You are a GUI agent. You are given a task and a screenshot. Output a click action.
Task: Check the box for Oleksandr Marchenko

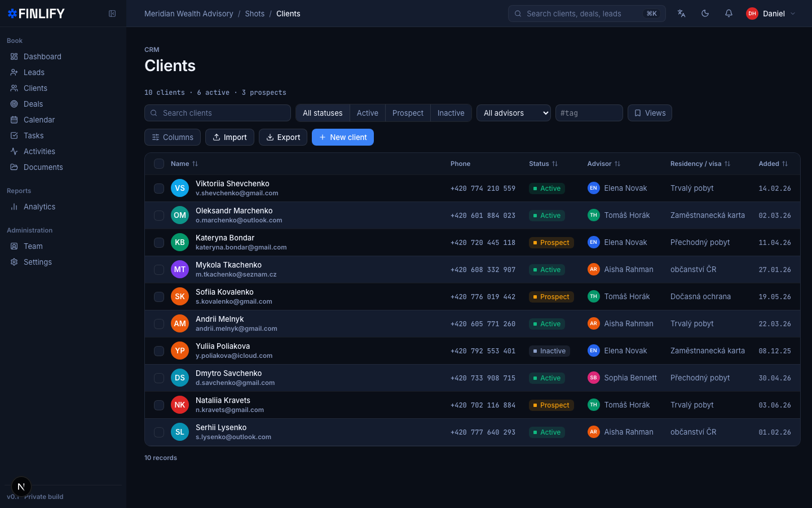tap(159, 215)
